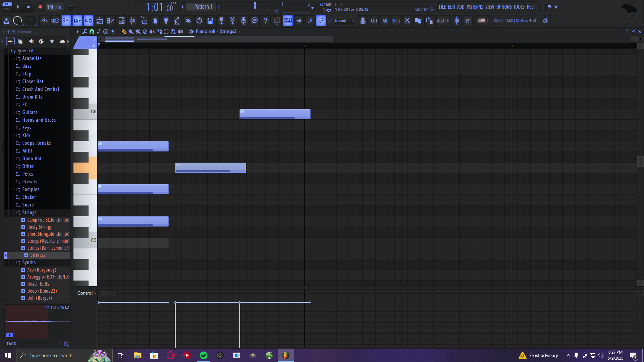Open the Control event type dropdown
644x362 pixels.
[x=87, y=293]
